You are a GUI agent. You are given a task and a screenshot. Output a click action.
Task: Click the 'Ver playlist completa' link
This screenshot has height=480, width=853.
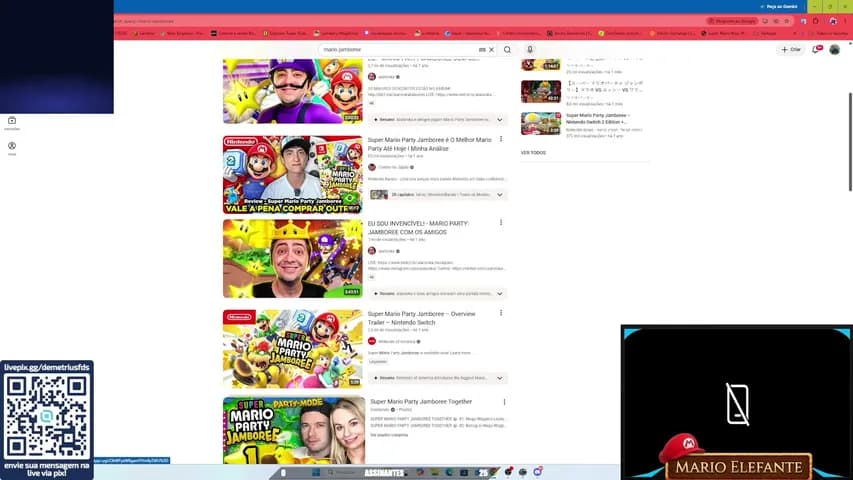tap(389, 435)
